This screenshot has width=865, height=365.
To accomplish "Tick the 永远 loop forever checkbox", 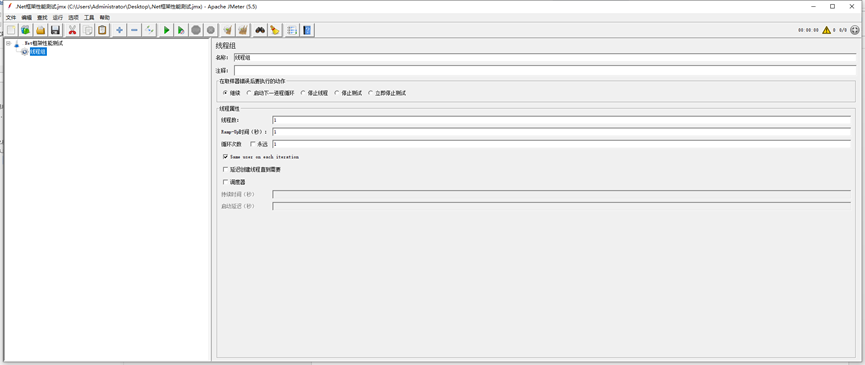I will point(253,144).
